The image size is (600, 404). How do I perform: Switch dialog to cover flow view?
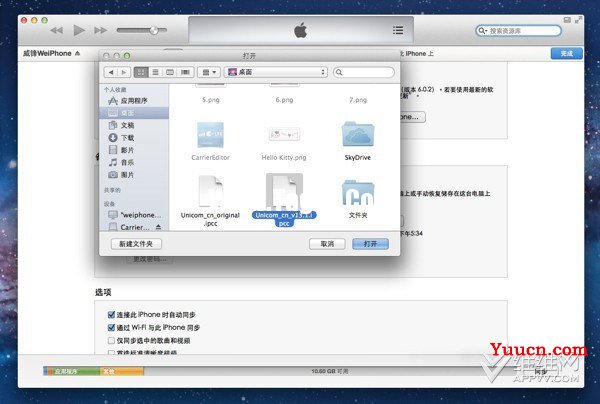click(185, 72)
